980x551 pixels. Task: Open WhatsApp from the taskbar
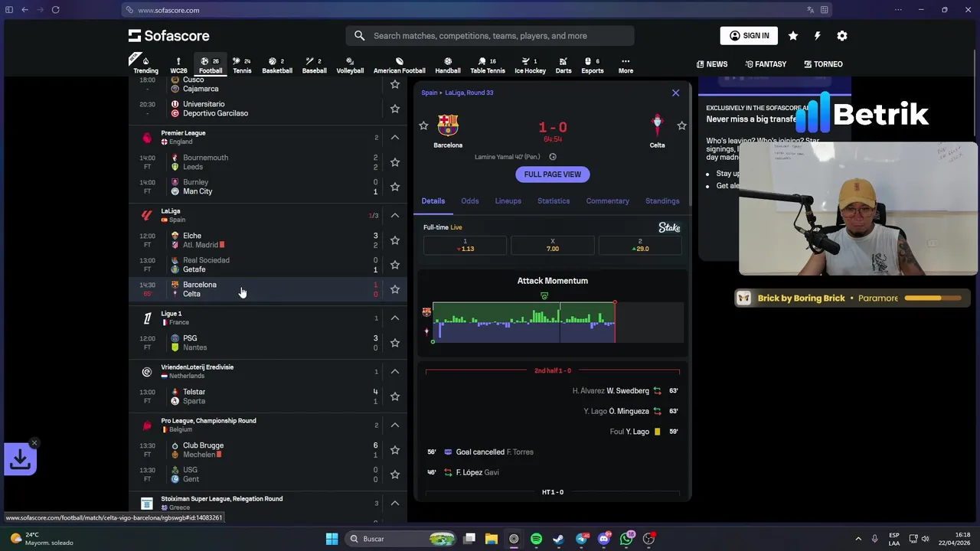coord(626,539)
